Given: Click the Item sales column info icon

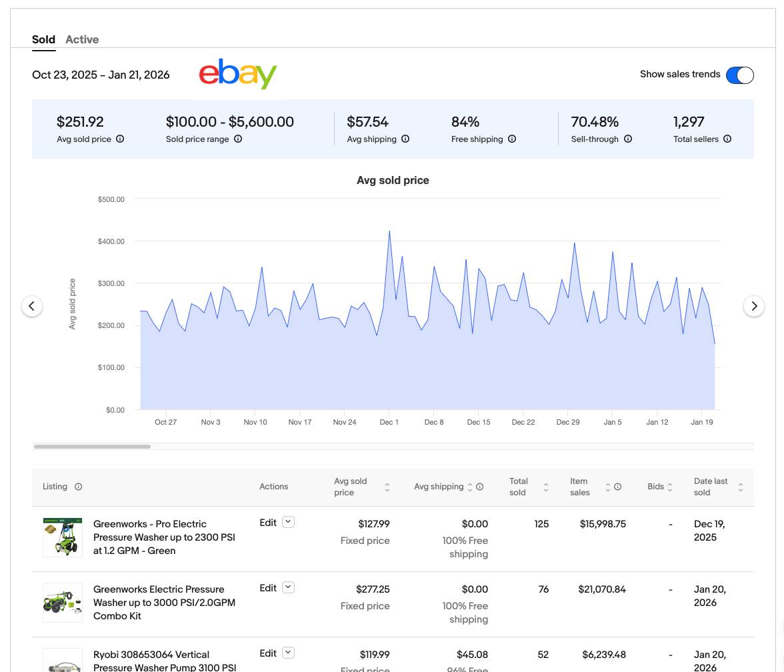Looking at the screenshot, I should pyautogui.click(x=618, y=487).
